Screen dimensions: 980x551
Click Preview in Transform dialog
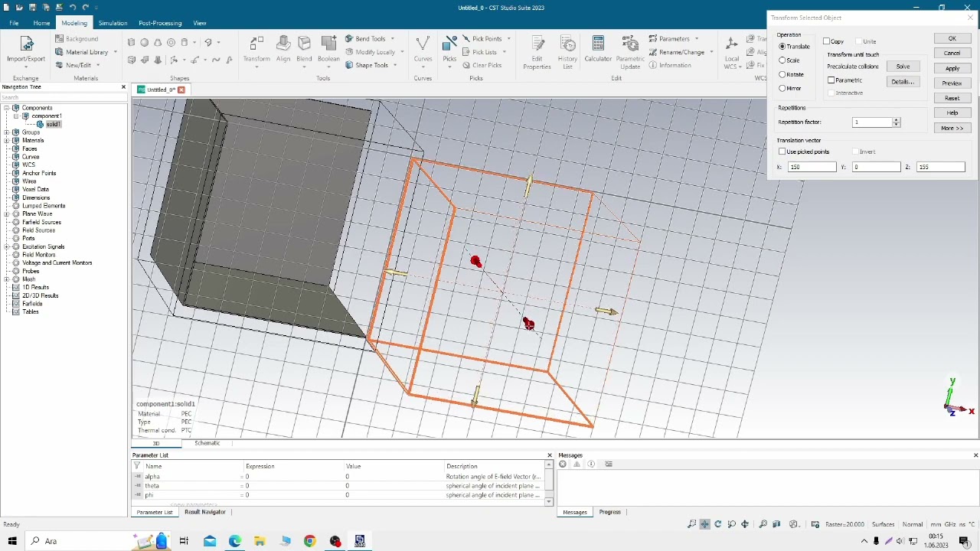click(952, 83)
